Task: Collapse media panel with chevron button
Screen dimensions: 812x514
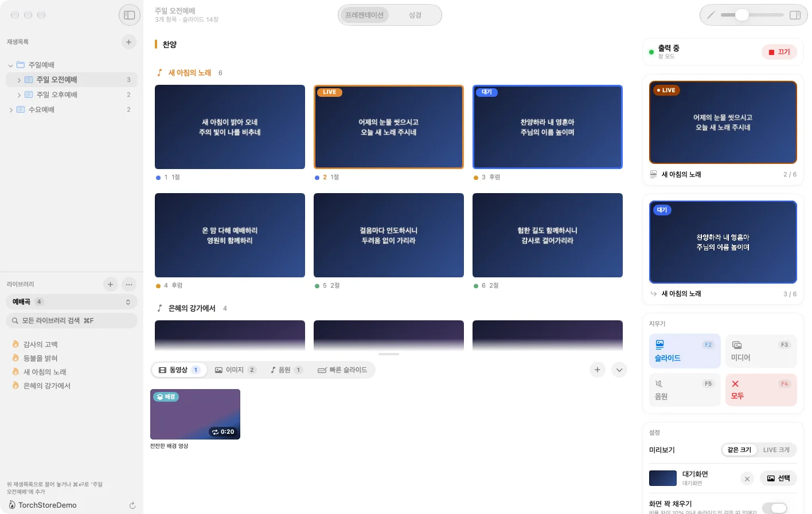Action: tap(619, 370)
